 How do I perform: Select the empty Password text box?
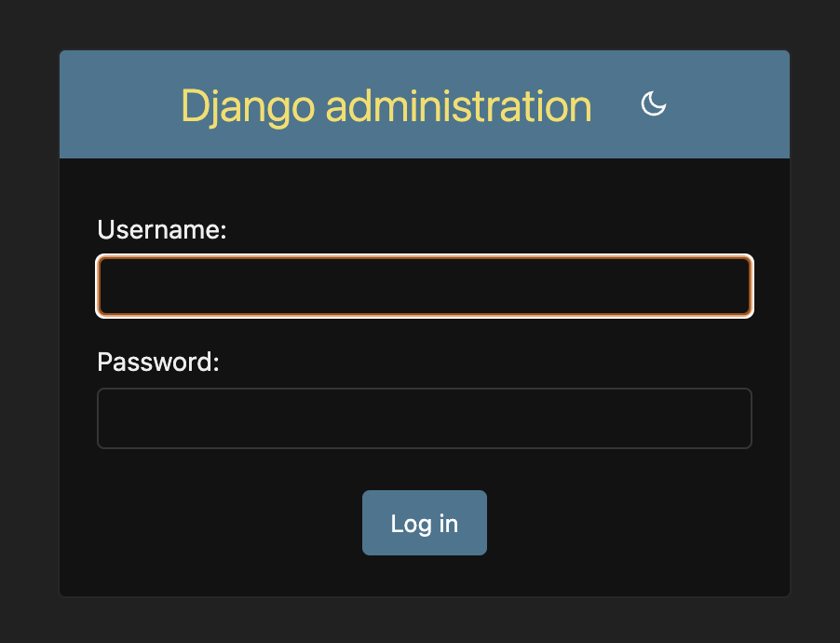point(424,418)
